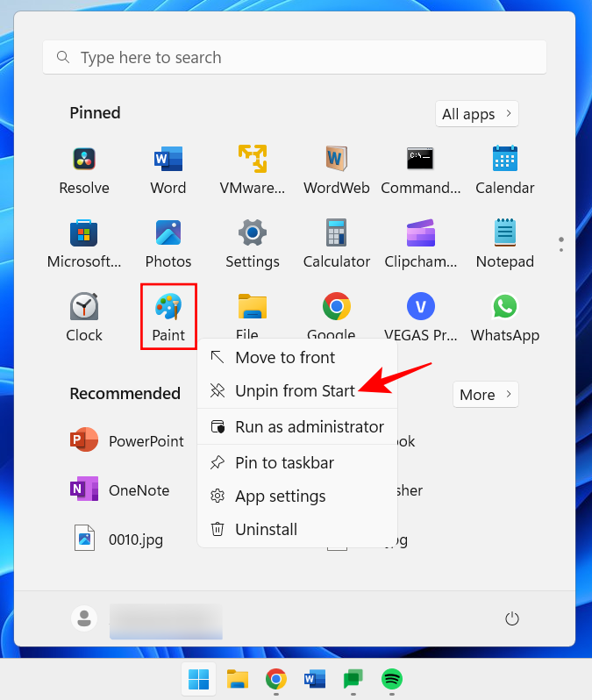592x700 pixels.
Task: Open the Calendar app
Action: click(x=504, y=169)
